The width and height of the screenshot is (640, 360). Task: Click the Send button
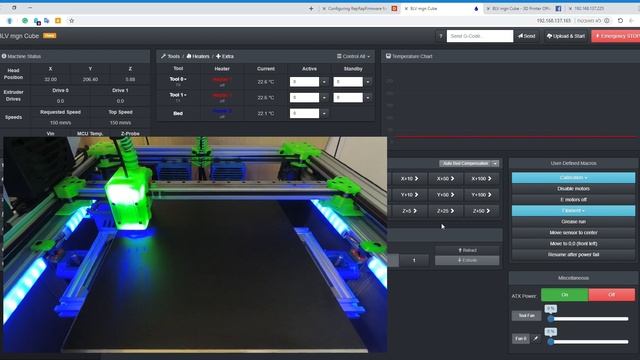(x=527, y=36)
